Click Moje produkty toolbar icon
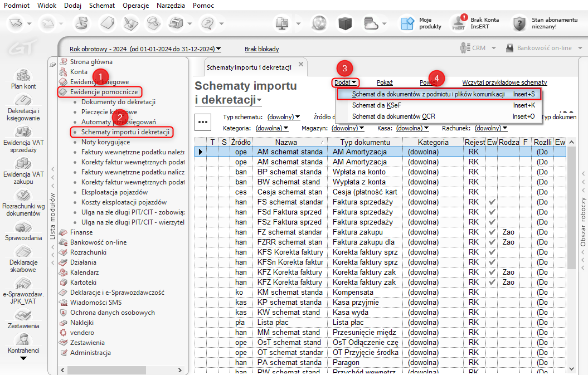Screen dimensions: 588x375 point(407,23)
